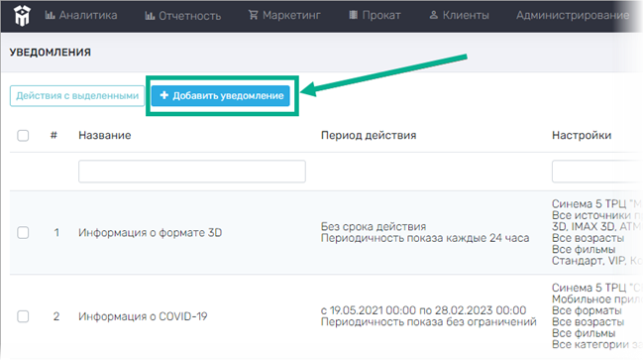Click Без срока действия text
644x361 pixels.
pyautogui.click(x=374, y=226)
